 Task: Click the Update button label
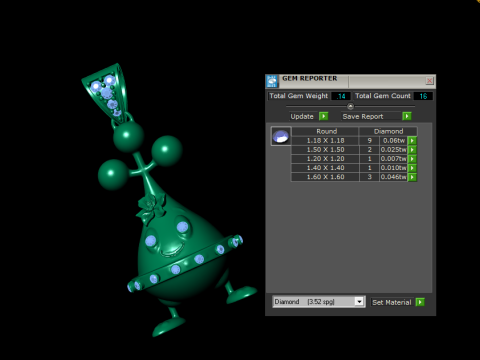(302, 116)
